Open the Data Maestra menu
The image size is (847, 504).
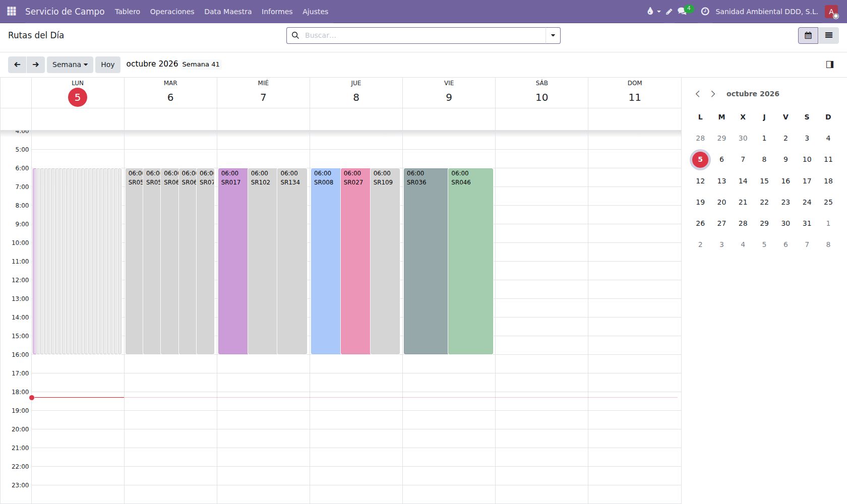[228, 11]
